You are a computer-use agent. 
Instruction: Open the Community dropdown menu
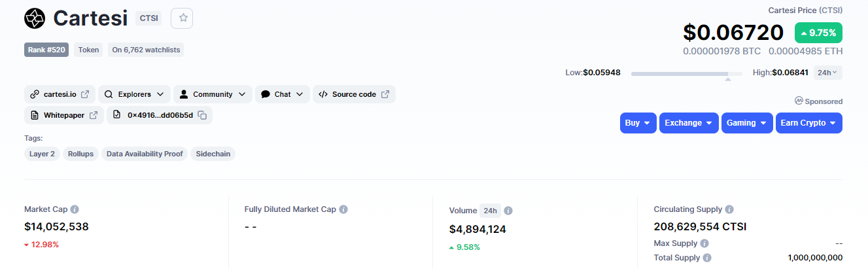click(213, 94)
